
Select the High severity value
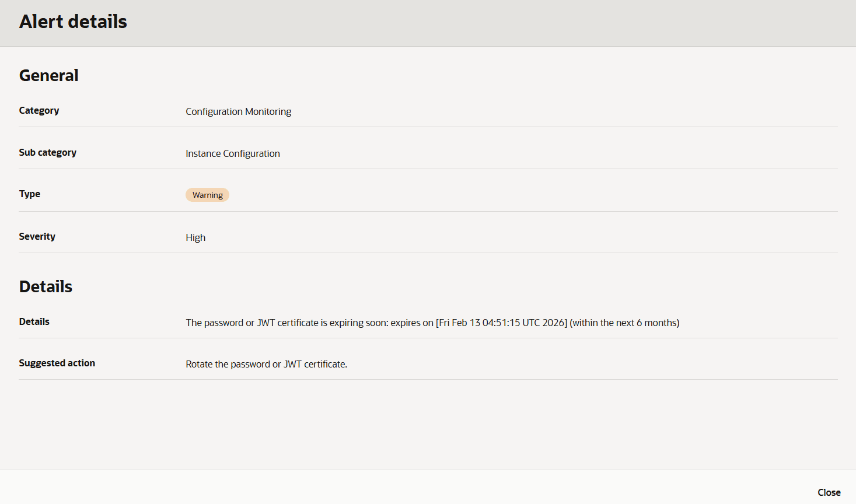click(x=195, y=237)
